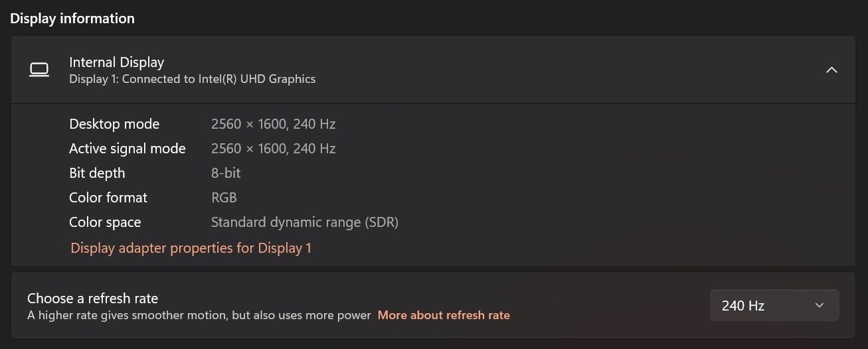Click the RGB color format value

click(x=224, y=198)
